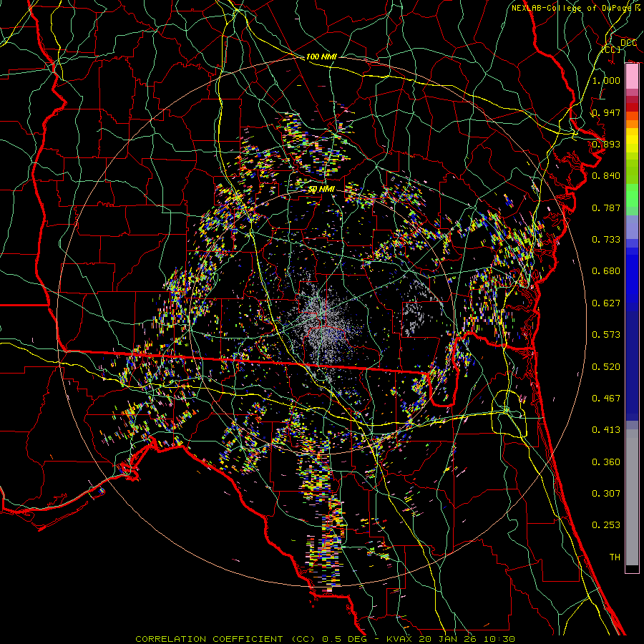Click the 1.000 legend value
This screenshot has width=644, height=644.
tap(606, 81)
